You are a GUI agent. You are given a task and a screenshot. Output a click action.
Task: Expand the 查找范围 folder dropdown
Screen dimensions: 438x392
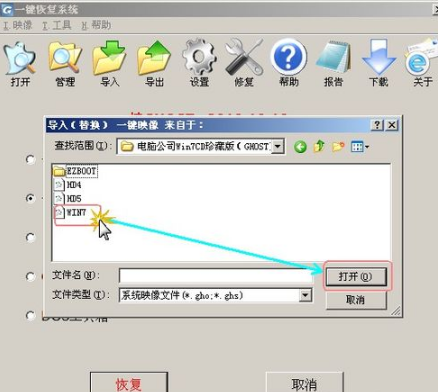pos(278,146)
